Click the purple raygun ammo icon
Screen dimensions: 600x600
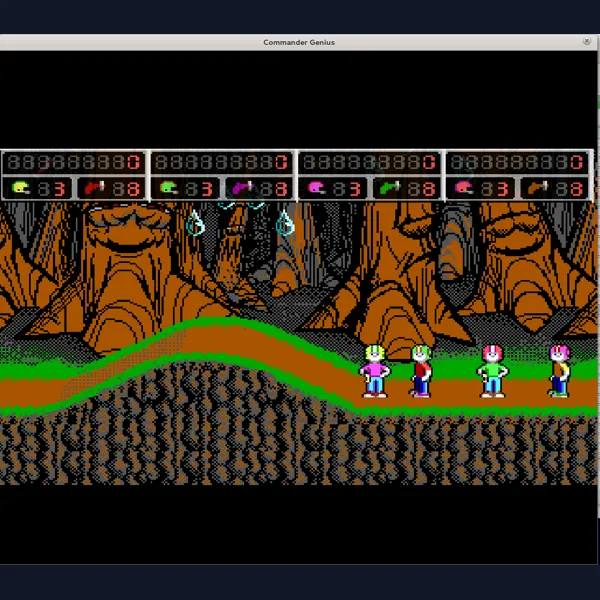pos(242,188)
